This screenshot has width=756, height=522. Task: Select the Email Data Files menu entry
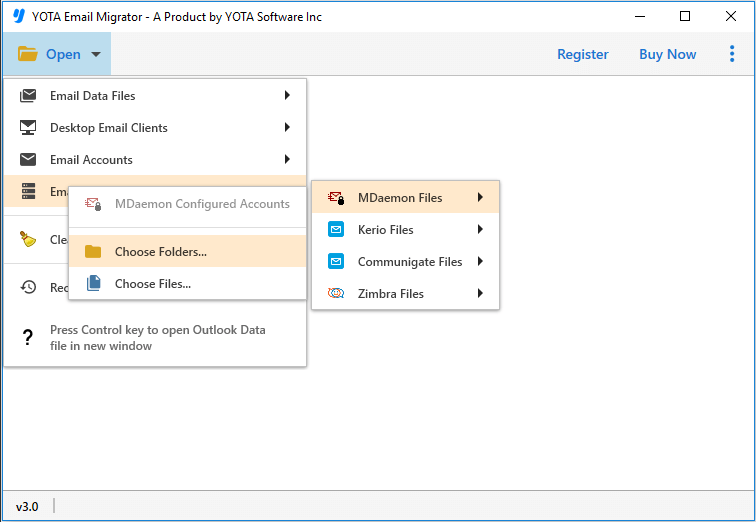tap(155, 95)
